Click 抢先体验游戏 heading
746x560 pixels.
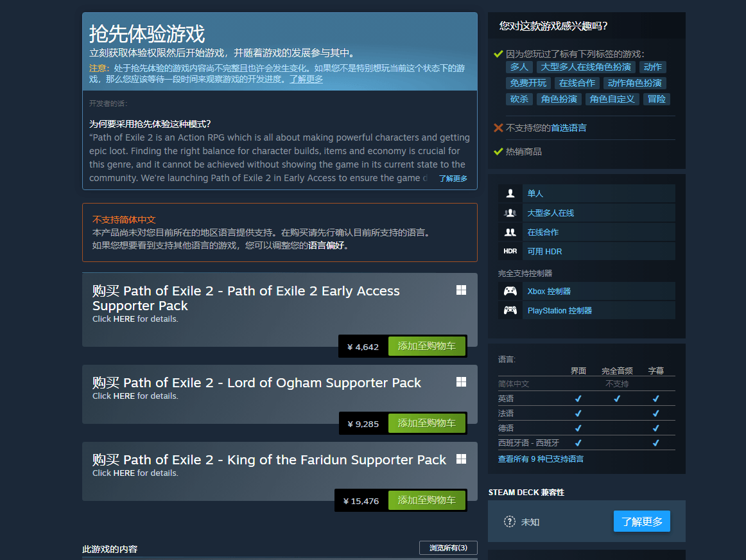coord(147,34)
